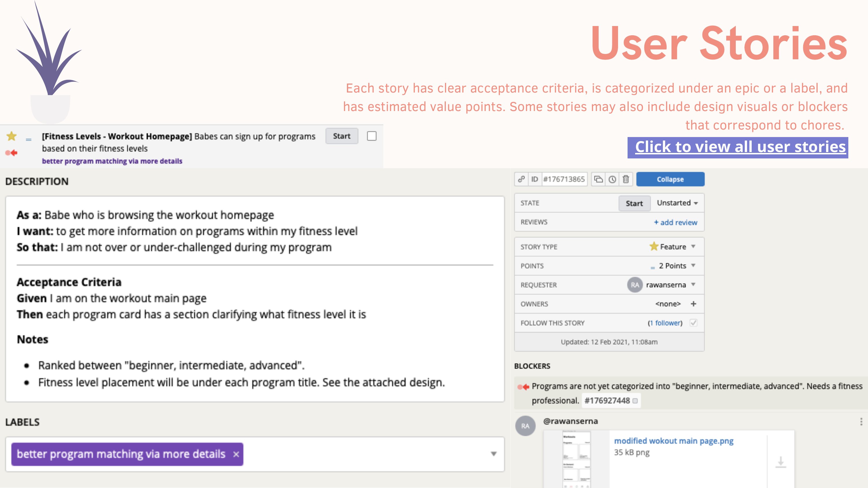Open the comment's three-dot options menu

coord(861,422)
